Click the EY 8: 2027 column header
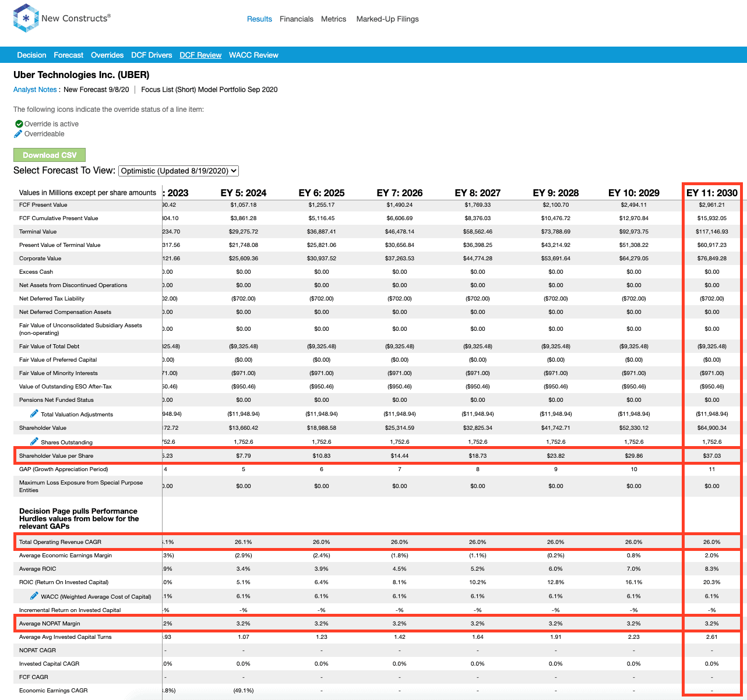 [x=478, y=193]
